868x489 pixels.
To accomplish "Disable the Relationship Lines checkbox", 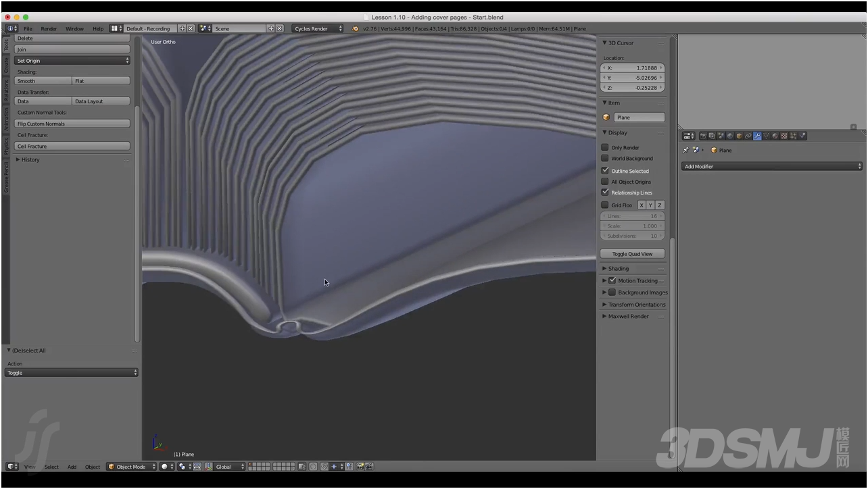I will click(605, 192).
